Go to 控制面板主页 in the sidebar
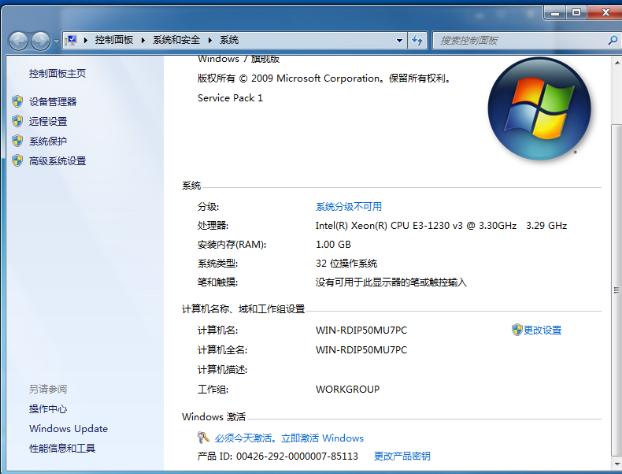 [57, 73]
